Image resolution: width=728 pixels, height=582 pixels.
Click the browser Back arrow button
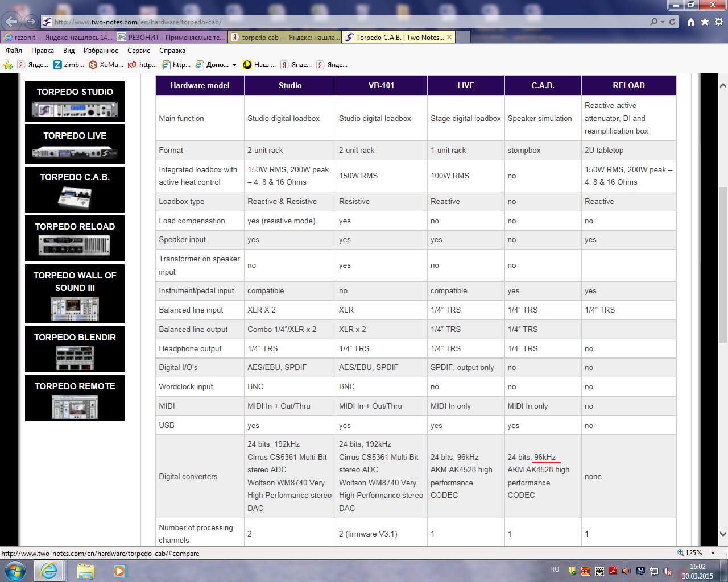point(12,22)
